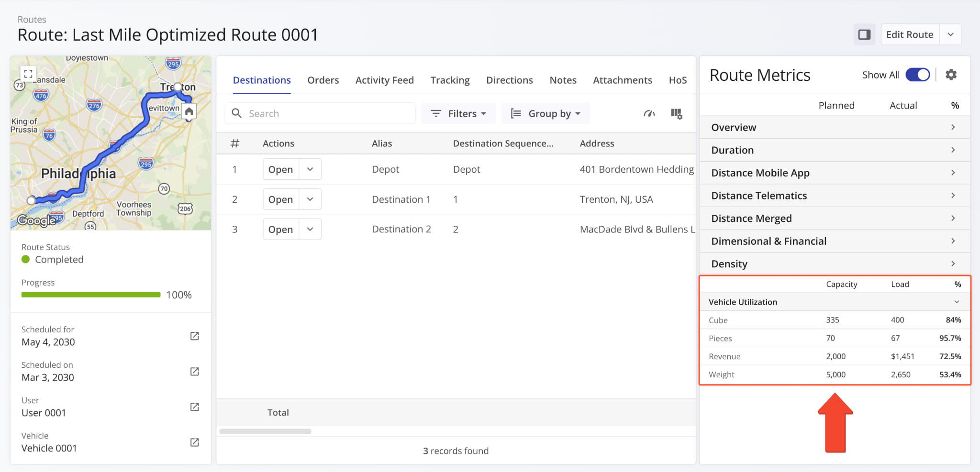Expand actions dropdown for Destination 2 row
The image size is (980, 472).
pos(310,230)
